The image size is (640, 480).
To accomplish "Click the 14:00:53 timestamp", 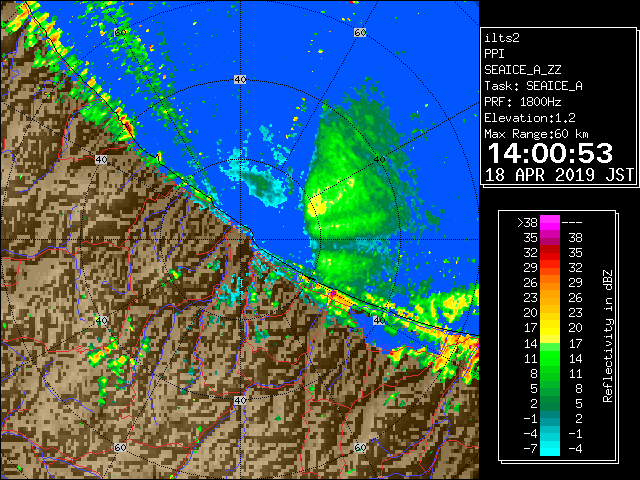I will pyautogui.click(x=550, y=153).
